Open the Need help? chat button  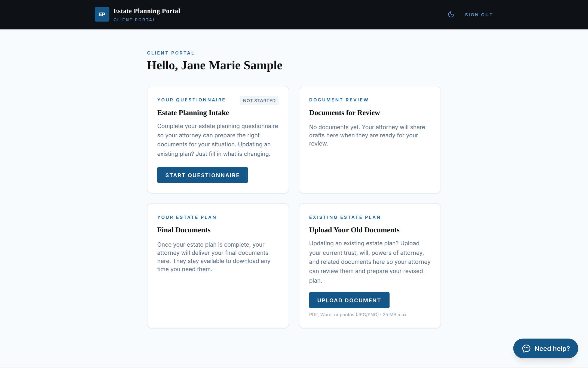(546, 348)
